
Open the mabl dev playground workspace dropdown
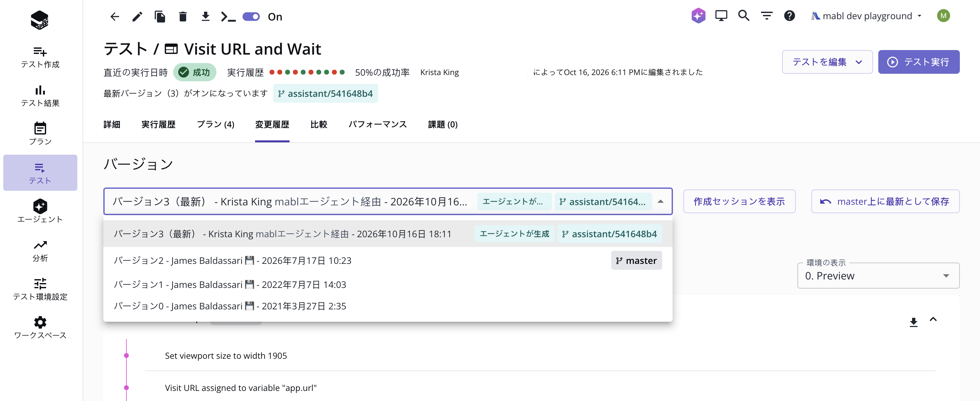point(867,16)
